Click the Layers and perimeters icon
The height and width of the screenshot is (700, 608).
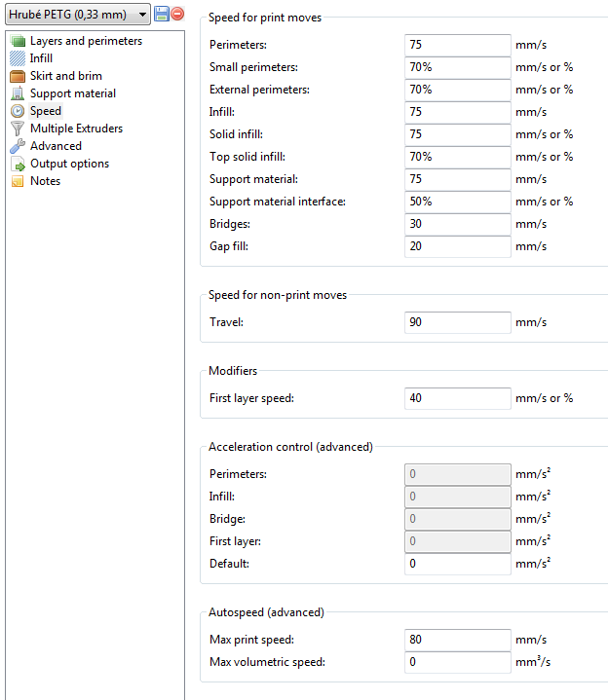[18, 41]
